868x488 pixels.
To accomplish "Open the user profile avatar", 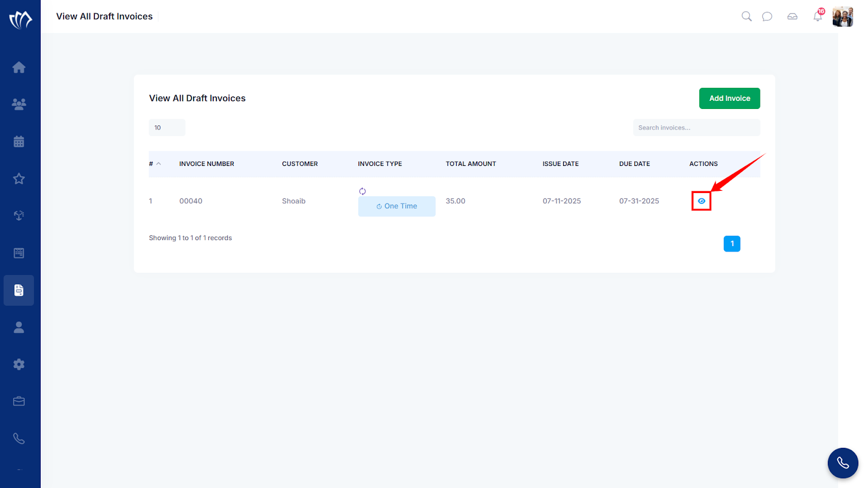I will (843, 17).
